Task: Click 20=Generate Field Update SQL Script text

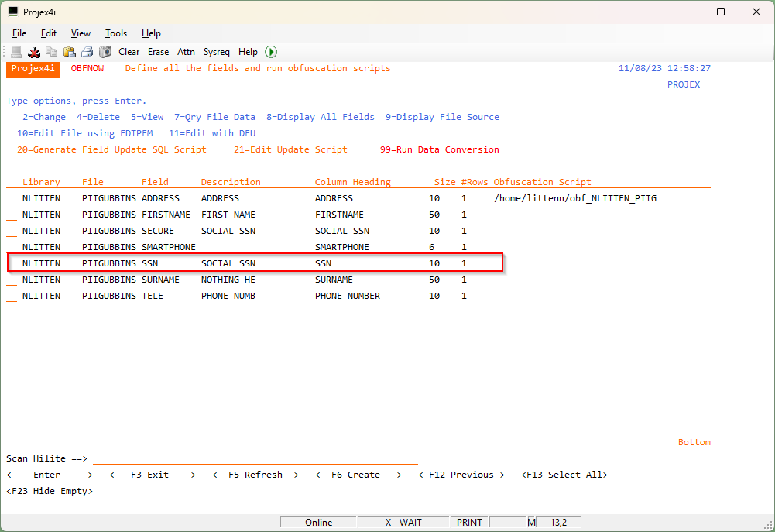Action: [111, 149]
